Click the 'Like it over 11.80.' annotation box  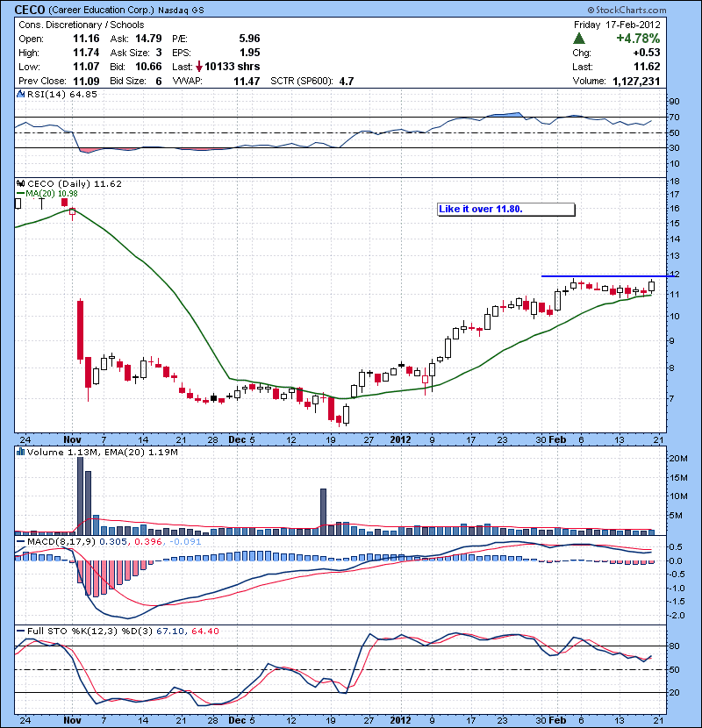(x=506, y=210)
